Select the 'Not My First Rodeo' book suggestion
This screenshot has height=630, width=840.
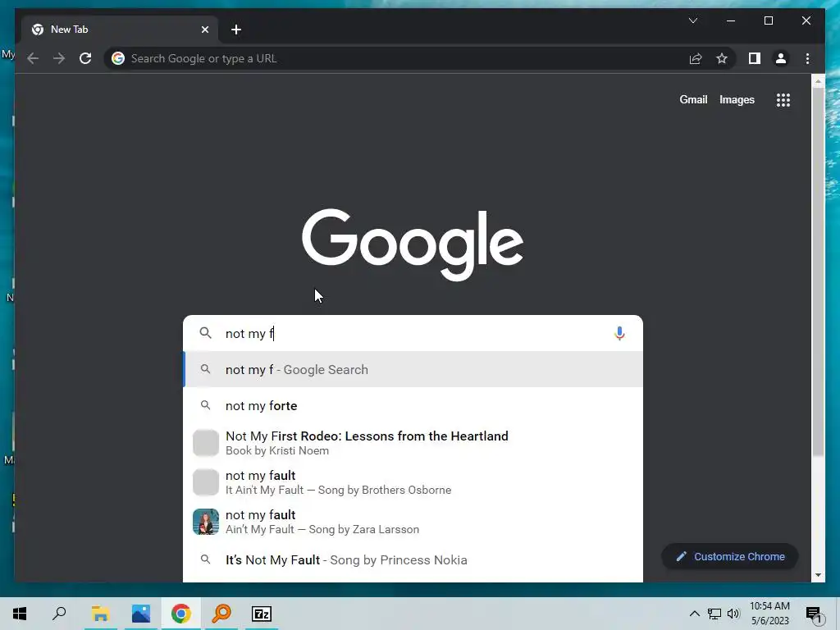(x=413, y=443)
